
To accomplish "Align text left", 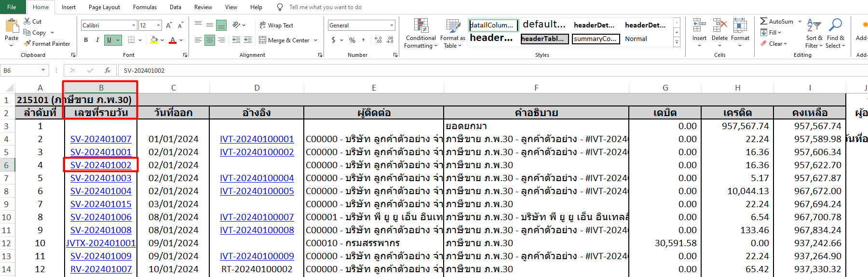I will [x=198, y=40].
